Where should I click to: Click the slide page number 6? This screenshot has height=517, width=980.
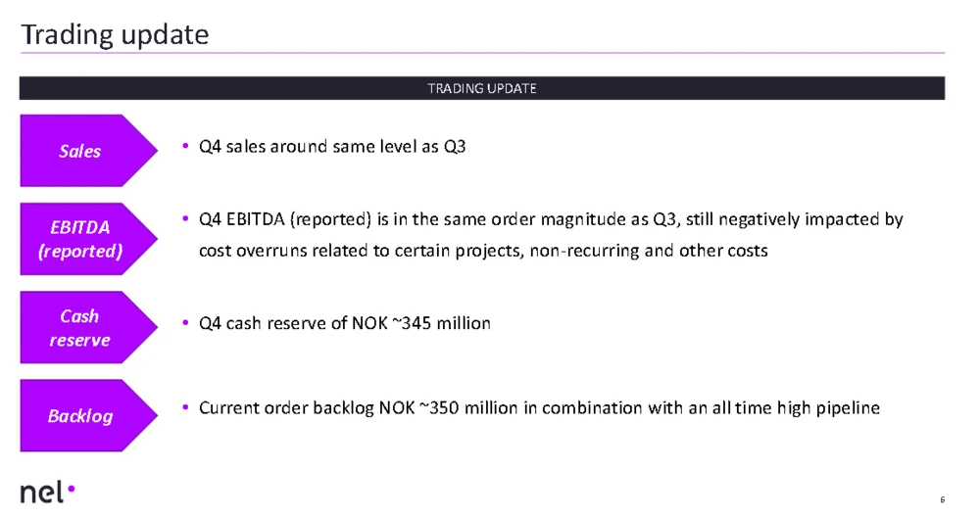(942, 500)
